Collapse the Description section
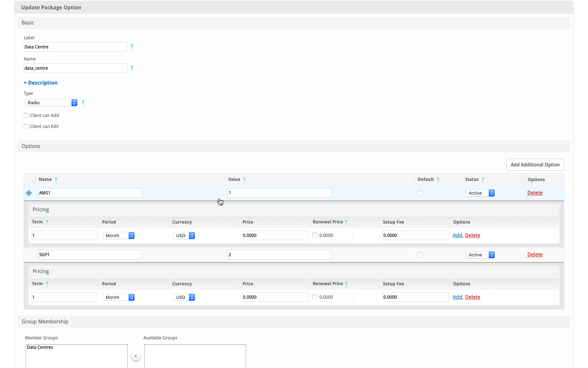This screenshot has width=588, height=368. pyautogui.click(x=41, y=83)
